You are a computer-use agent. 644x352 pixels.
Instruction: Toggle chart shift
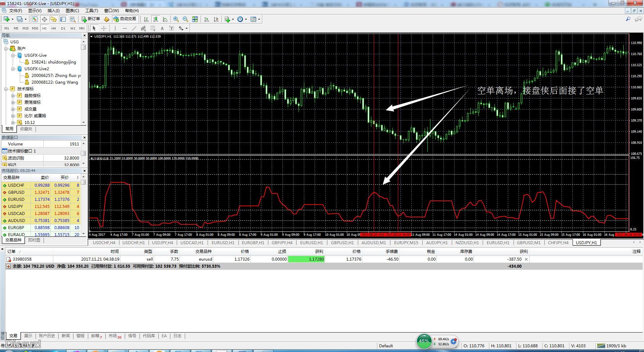coord(216,19)
